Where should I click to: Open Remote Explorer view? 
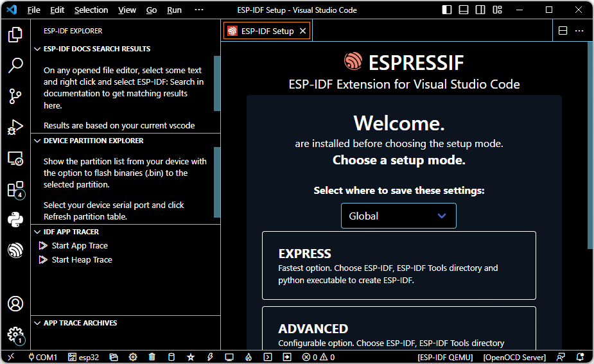[x=15, y=159]
